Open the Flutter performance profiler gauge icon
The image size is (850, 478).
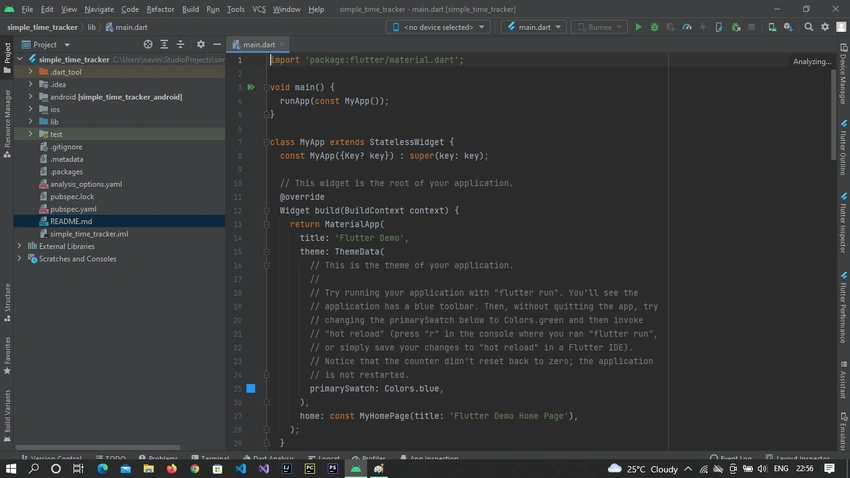[687, 27]
